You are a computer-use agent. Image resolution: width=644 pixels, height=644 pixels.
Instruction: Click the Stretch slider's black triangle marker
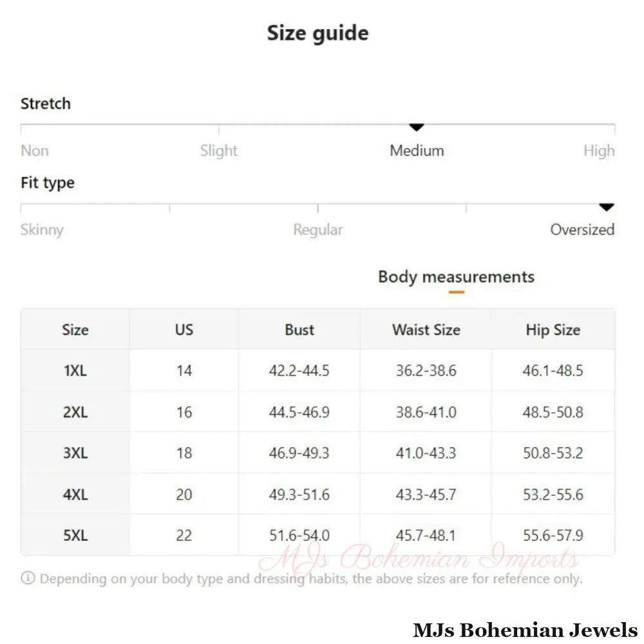coord(417,128)
